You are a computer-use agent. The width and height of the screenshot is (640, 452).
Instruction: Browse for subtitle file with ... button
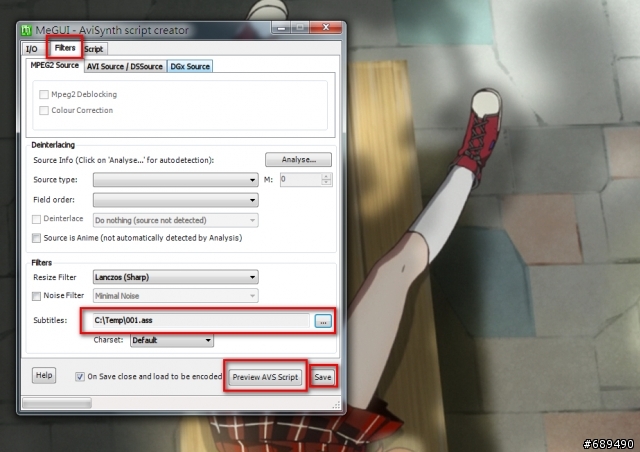(x=323, y=321)
